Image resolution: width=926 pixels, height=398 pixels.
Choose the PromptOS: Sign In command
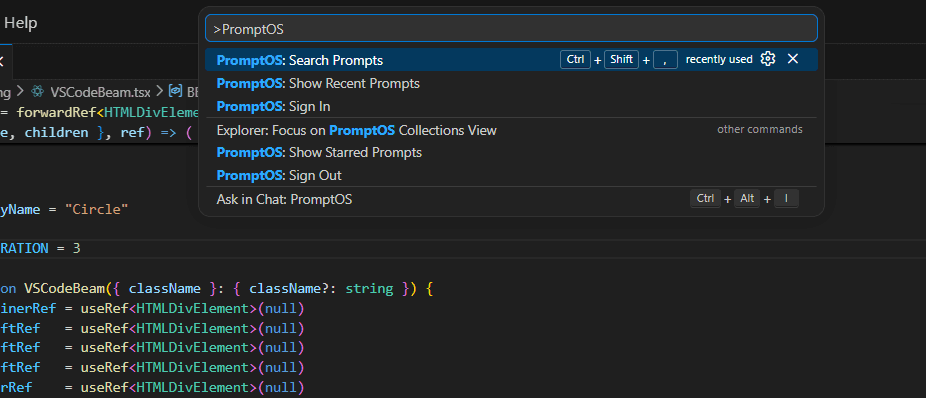pyautogui.click(x=511, y=106)
